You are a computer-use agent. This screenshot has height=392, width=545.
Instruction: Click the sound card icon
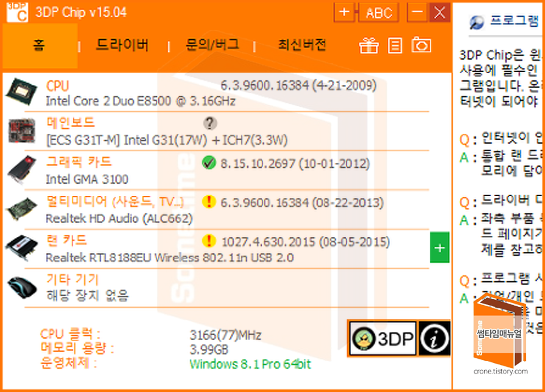22,209
